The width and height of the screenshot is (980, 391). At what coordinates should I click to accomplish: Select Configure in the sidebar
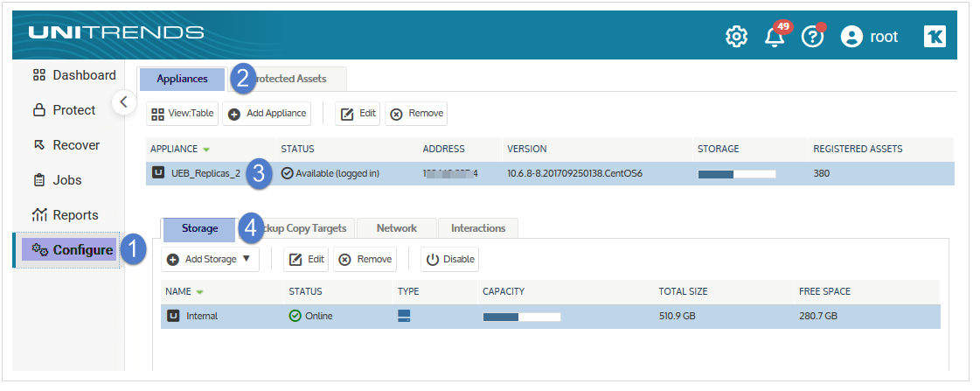[69, 249]
